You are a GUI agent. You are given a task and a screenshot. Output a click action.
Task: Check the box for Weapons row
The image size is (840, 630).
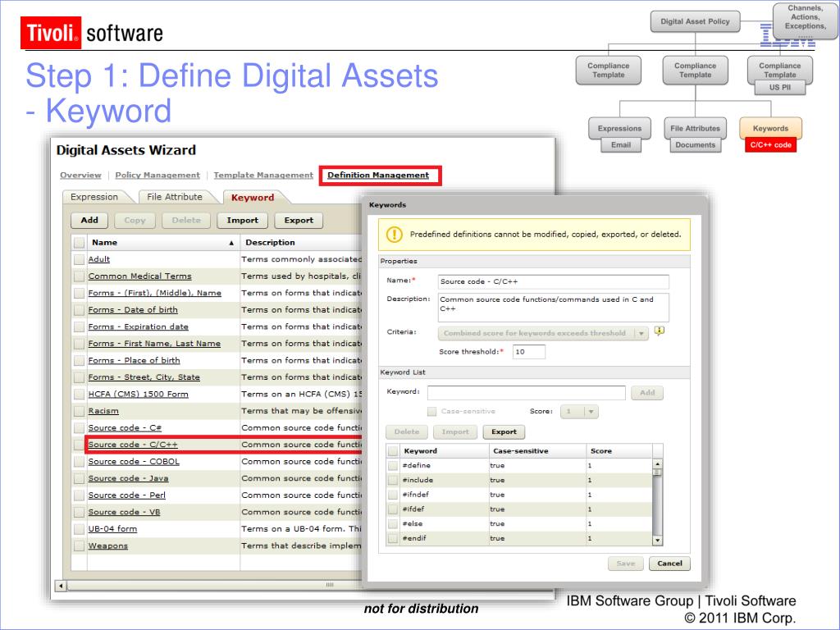click(80, 546)
